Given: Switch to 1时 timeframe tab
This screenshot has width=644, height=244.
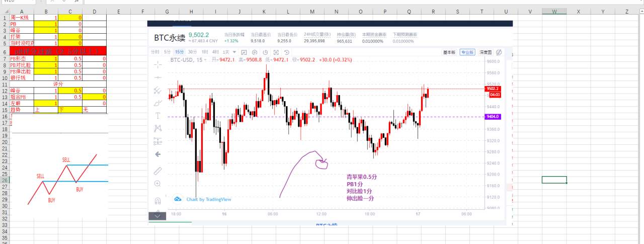Looking at the screenshot, I should pos(205,52).
